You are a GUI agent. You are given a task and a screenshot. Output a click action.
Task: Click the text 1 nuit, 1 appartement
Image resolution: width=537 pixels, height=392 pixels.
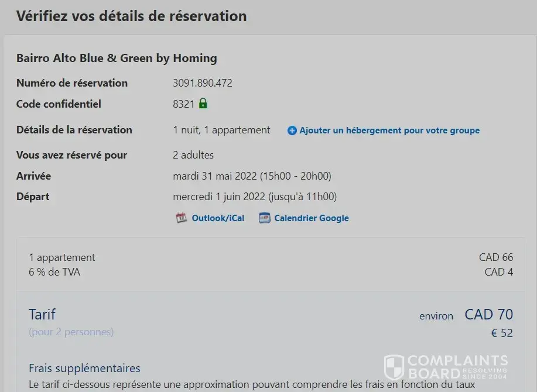[221, 130]
